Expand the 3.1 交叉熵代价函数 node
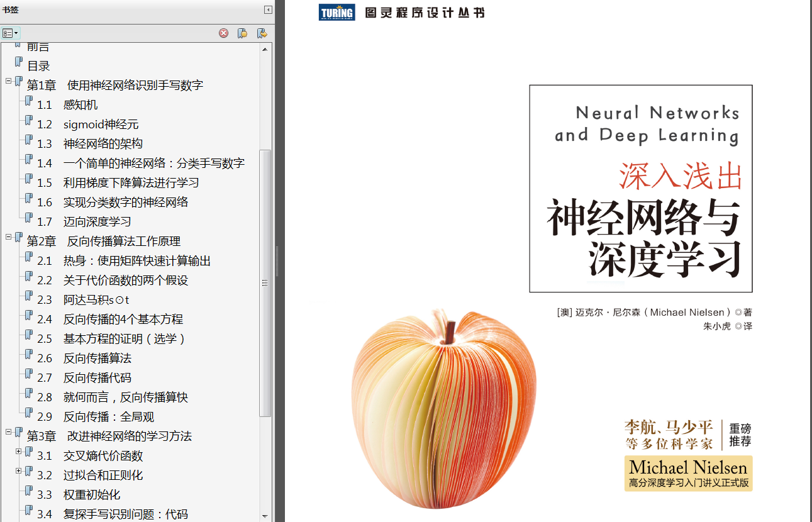Viewport: 812px width, 522px height. [19, 451]
